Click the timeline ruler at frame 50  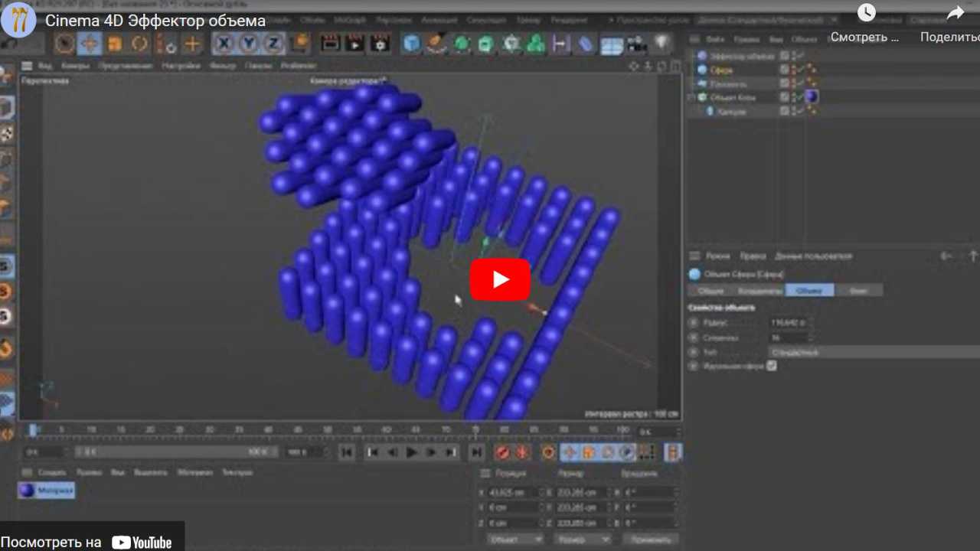[x=328, y=431]
